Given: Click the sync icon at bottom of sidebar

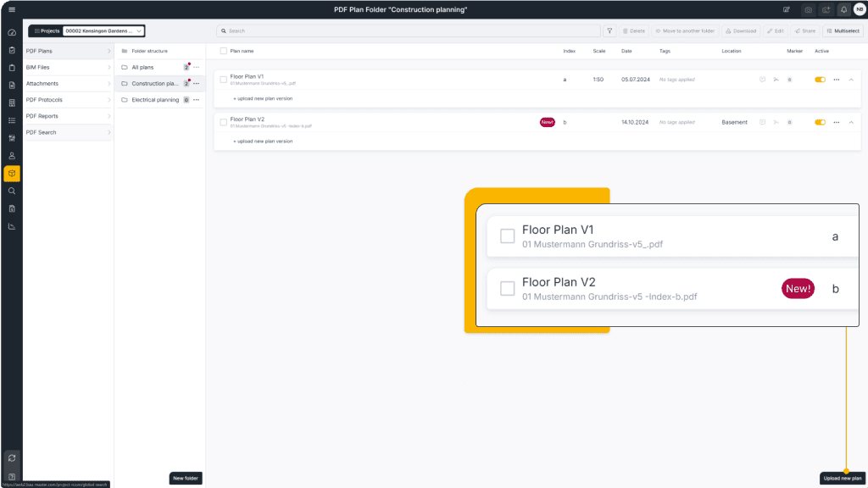Looking at the screenshot, I should (11, 457).
